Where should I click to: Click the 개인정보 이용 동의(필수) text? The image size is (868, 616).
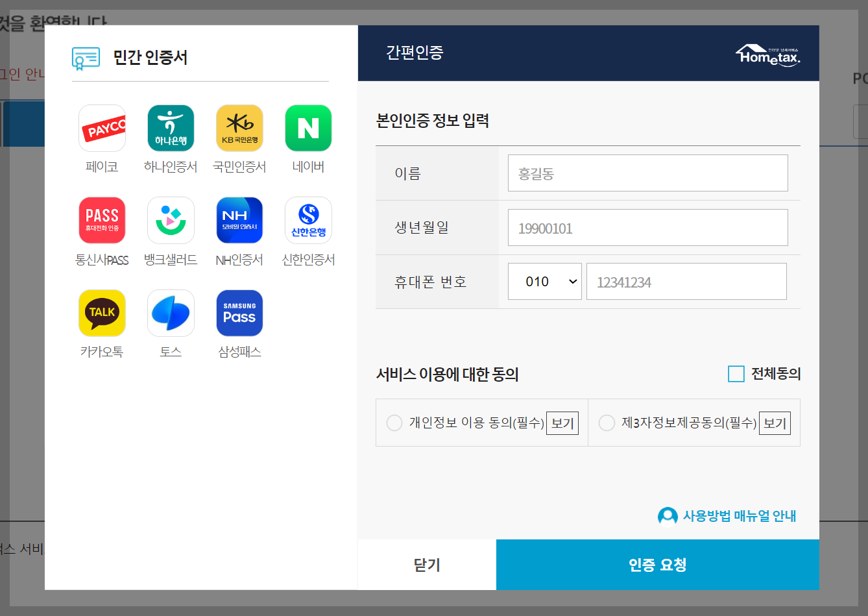pyautogui.click(x=477, y=423)
